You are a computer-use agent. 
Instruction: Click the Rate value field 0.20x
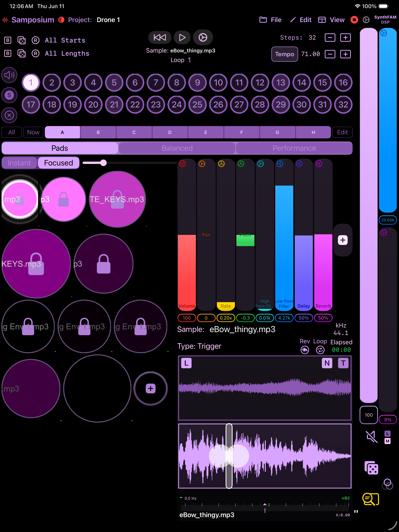226,318
